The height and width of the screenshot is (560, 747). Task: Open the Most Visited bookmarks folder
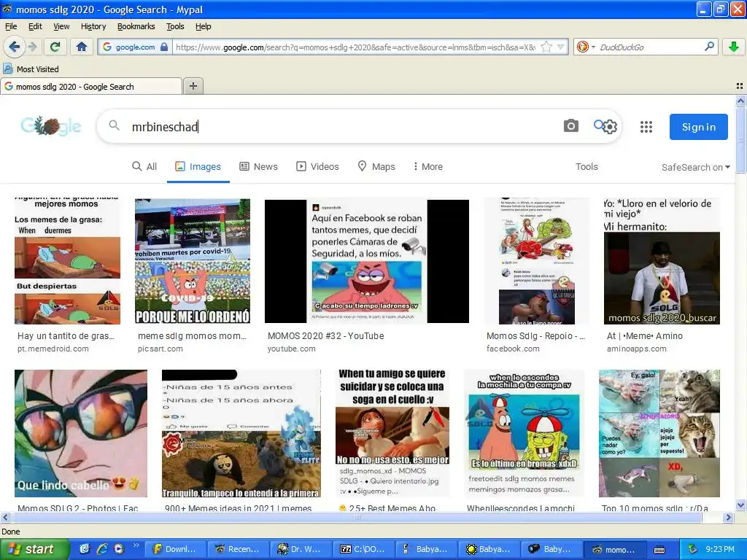pos(31,69)
